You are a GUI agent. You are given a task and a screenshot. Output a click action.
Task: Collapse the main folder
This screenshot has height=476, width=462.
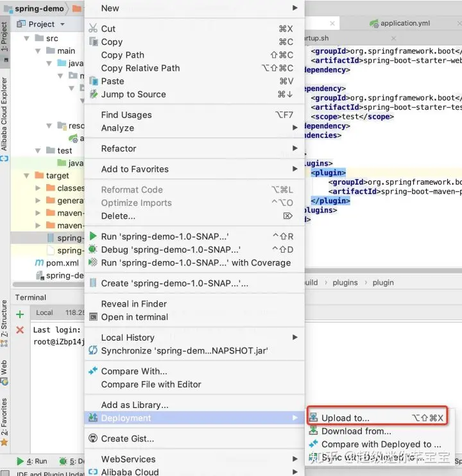(38, 51)
